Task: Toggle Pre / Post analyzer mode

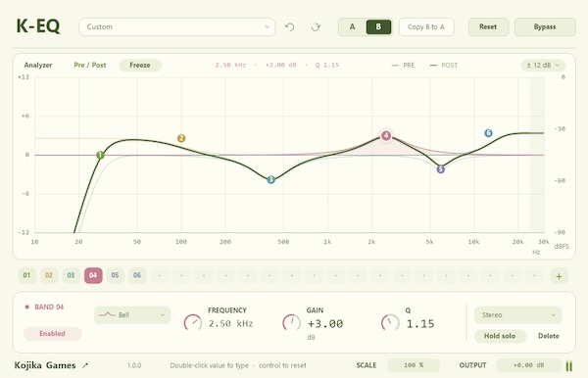Action: click(90, 66)
